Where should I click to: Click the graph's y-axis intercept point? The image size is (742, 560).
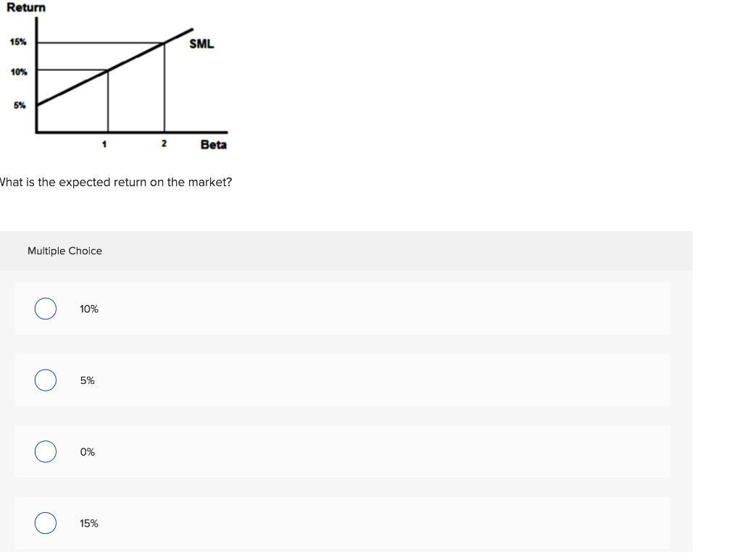[38, 106]
